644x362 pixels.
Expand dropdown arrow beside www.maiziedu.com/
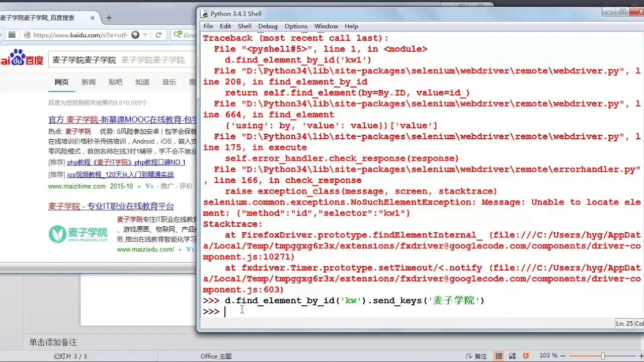180,250
